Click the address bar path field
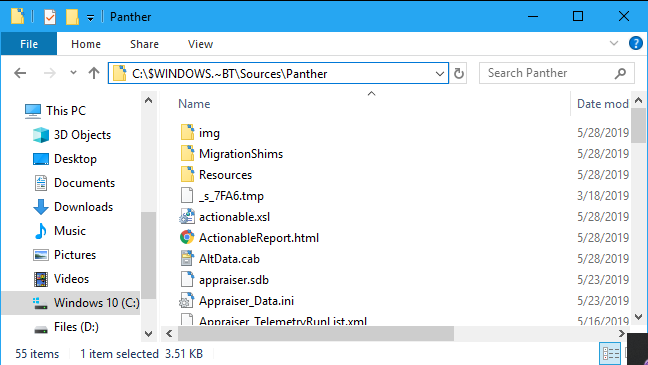This screenshot has width=648, height=365. [278, 73]
